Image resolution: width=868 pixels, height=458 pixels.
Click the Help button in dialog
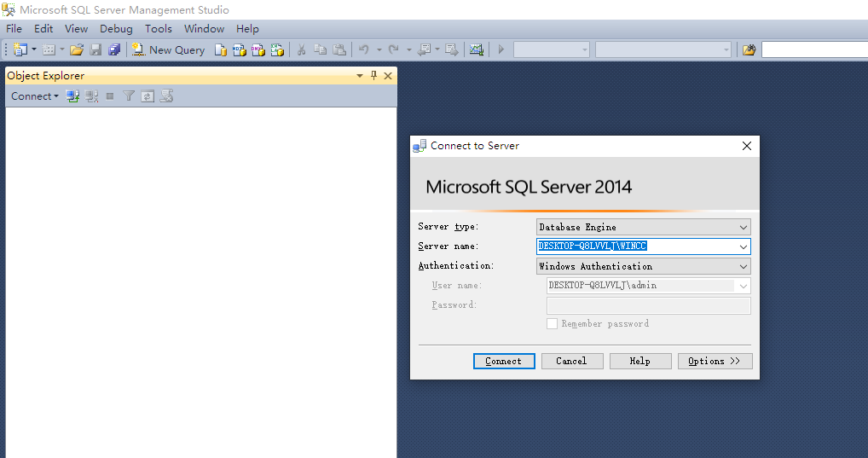(640, 361)
